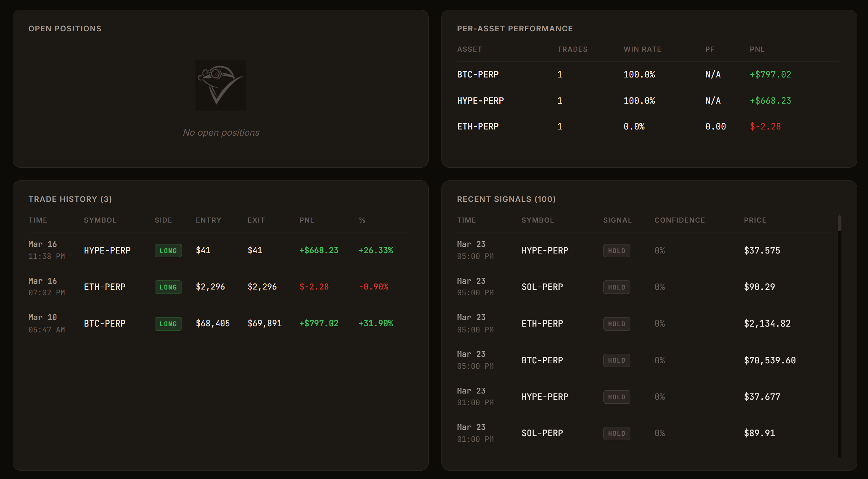This screenshot has height=479, width=868.
Task: Click HOLD badge for ETH-PERP at $2,134.82
Action: [617, 324]
